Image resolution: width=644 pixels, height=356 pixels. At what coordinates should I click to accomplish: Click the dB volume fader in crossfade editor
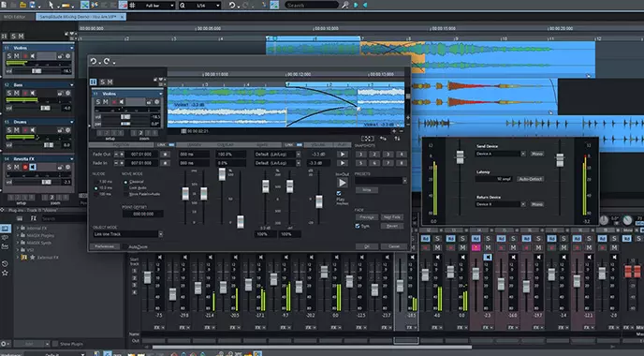pyautogui.click(x=319, y=201)
